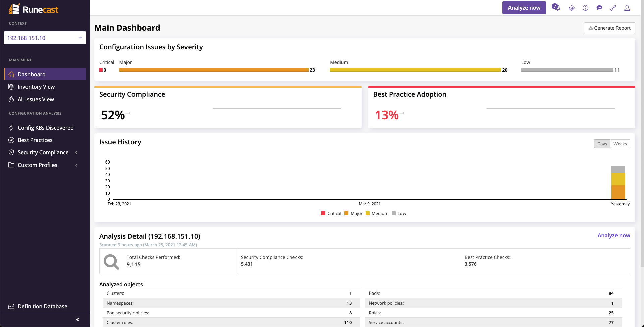644x327 pixels.
Task: Click the Config KBs lightning icon
Action: point(11,128)
